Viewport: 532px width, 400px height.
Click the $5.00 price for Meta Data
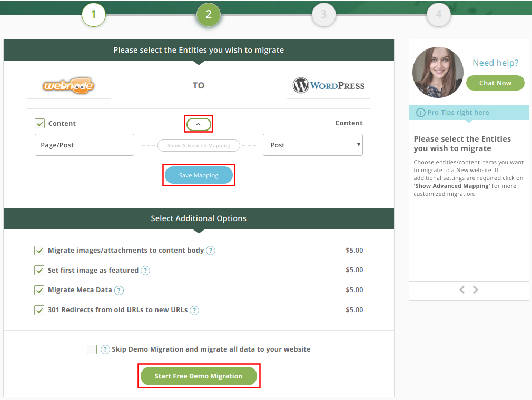tap(354, 290)
